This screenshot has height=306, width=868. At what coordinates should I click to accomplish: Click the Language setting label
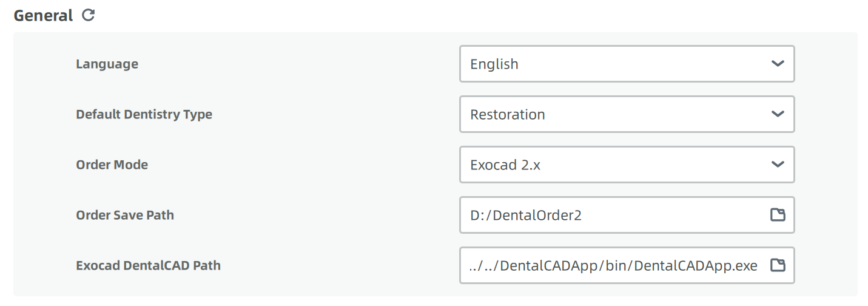click(107, 64)
